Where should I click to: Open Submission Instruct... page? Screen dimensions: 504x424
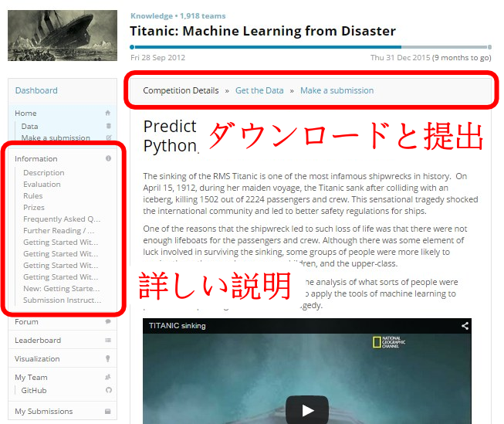(62, 300)
